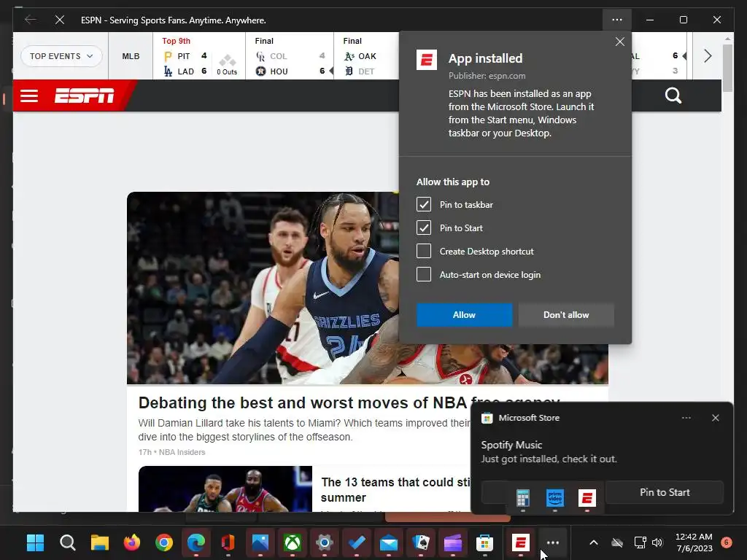Click the 'Publisher: espn.com' text
Image resolution: width=747 pixels, height=560 pixels.
point(487,76)
